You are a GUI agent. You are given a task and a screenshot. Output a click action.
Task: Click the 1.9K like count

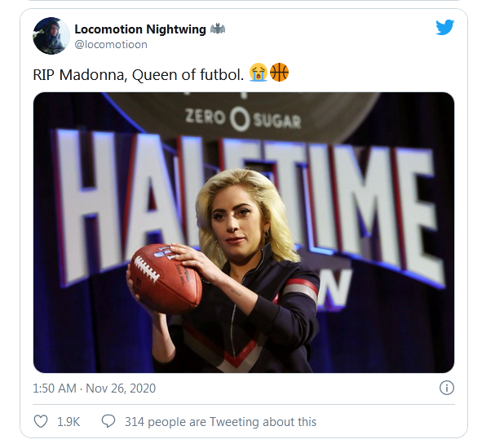[69, 422]
